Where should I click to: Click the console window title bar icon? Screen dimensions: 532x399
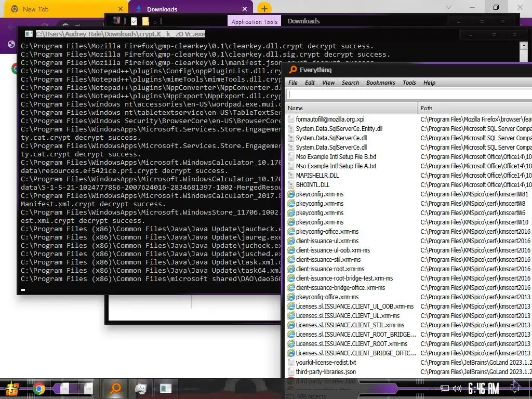(x=29, y=34)
